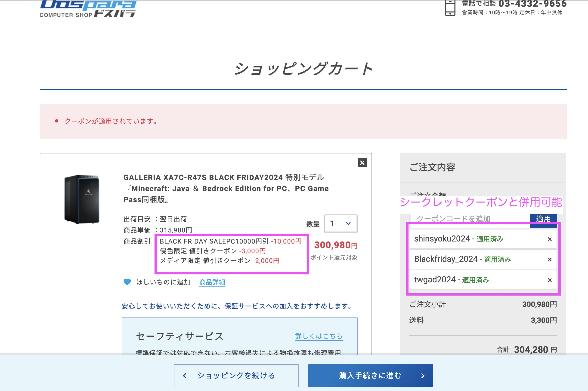Select the 合計 304,280 円 total
588x391 pixels.
click(x=527, y=350)
